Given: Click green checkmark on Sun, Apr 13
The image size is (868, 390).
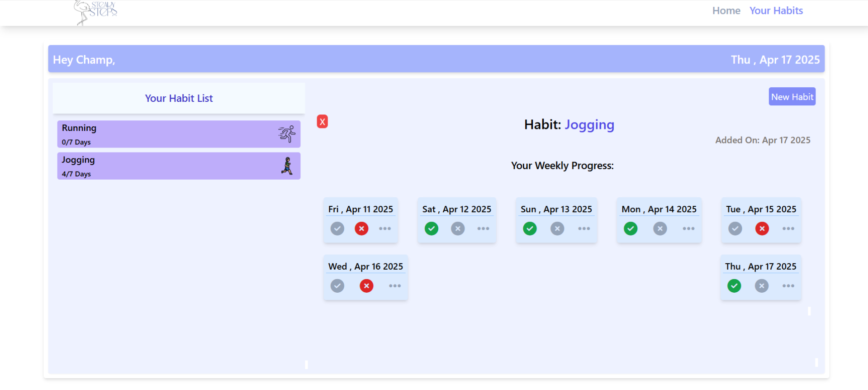Looking at the screenshot, I should click(530, 228).
